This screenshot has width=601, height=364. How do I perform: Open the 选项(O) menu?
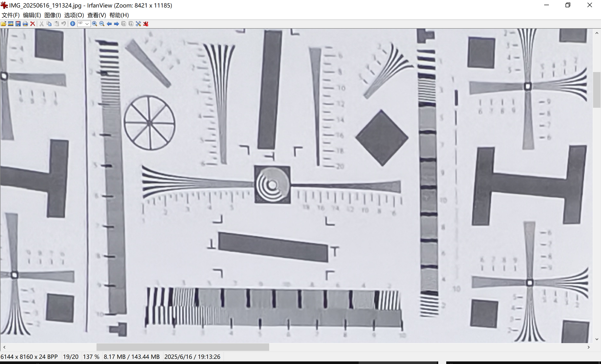point(74,15)
